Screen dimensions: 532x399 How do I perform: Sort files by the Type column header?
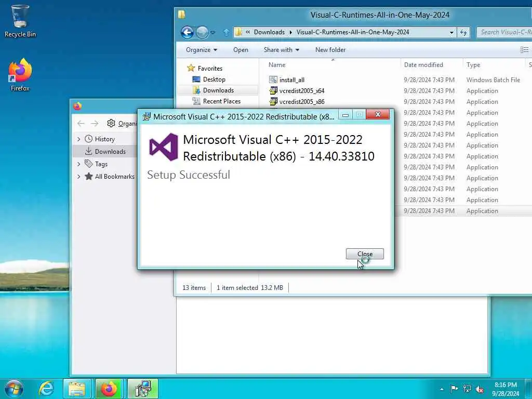[473, 65]
